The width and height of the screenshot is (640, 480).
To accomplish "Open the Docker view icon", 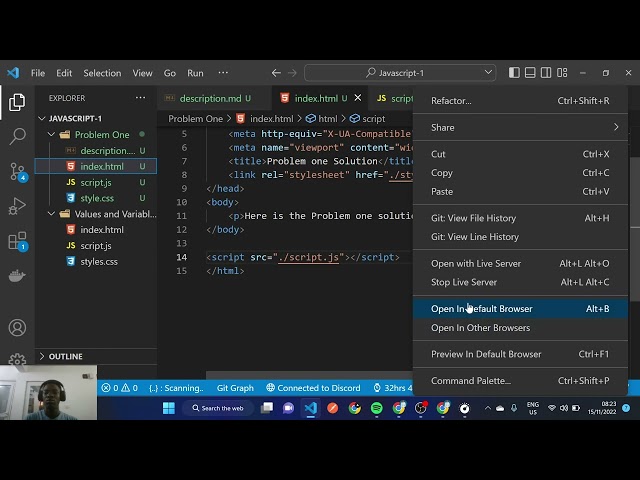I will click(x=17, y=276).
